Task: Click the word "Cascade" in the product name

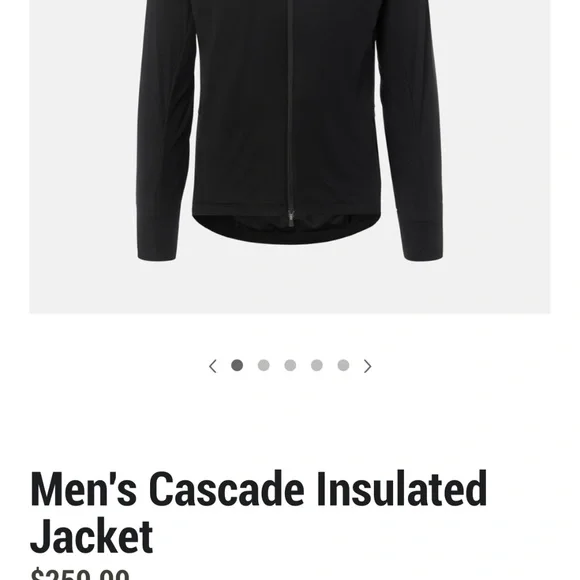Action: coord(227,489)
